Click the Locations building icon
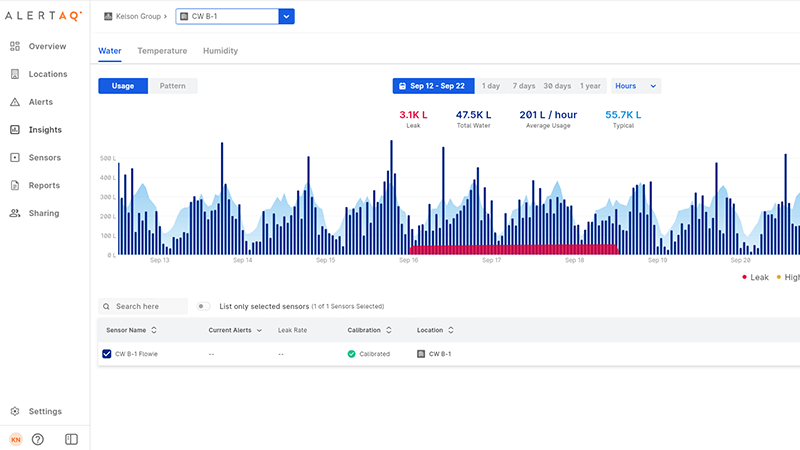Screen dimensions: 800x450 [15, 74]
